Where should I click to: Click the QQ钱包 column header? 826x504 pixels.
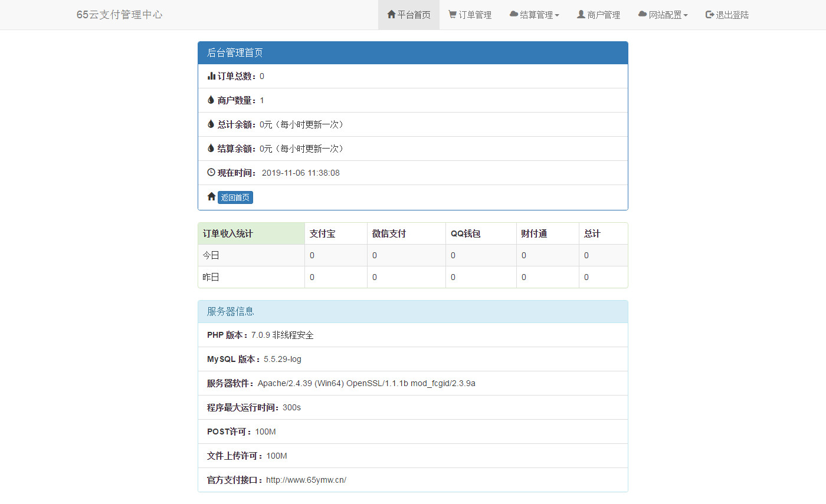[481, 233]
